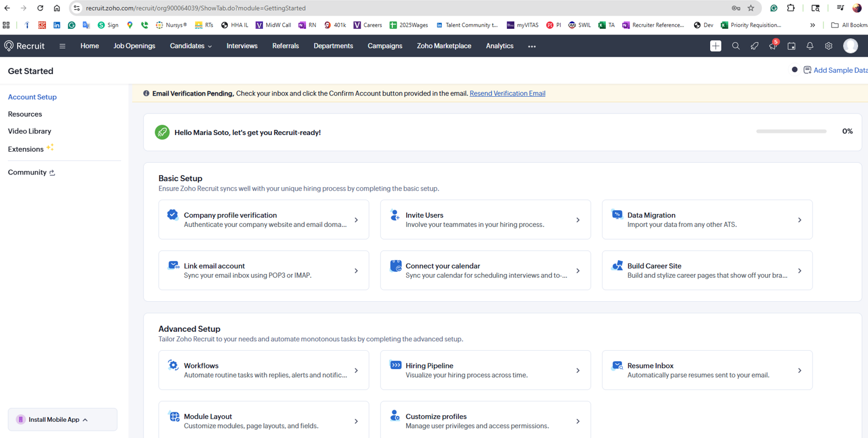Open the Job Openings tab
This screenshot has width=868, height=438.
[134, 46]
